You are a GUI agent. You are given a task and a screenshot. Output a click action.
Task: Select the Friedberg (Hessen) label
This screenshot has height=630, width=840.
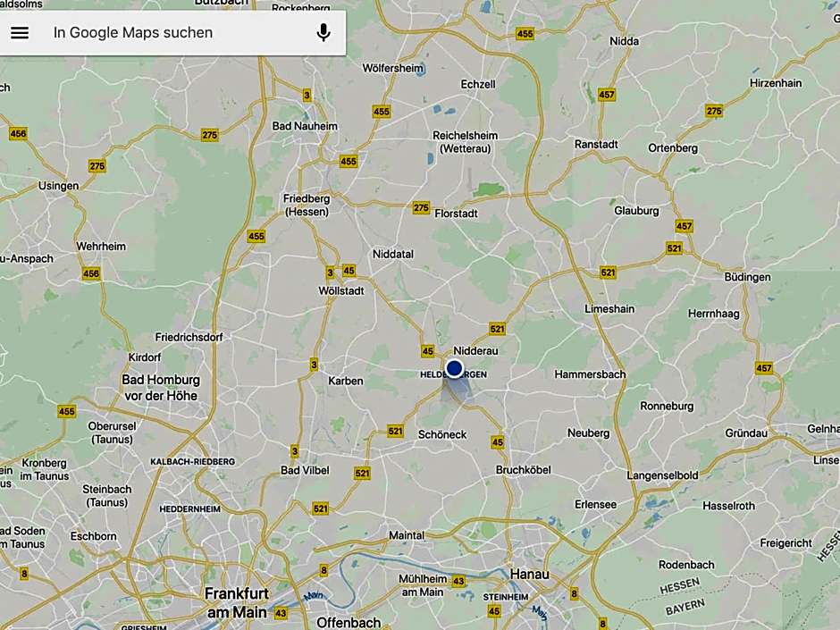pyautogui.click(x=307, y=206)
